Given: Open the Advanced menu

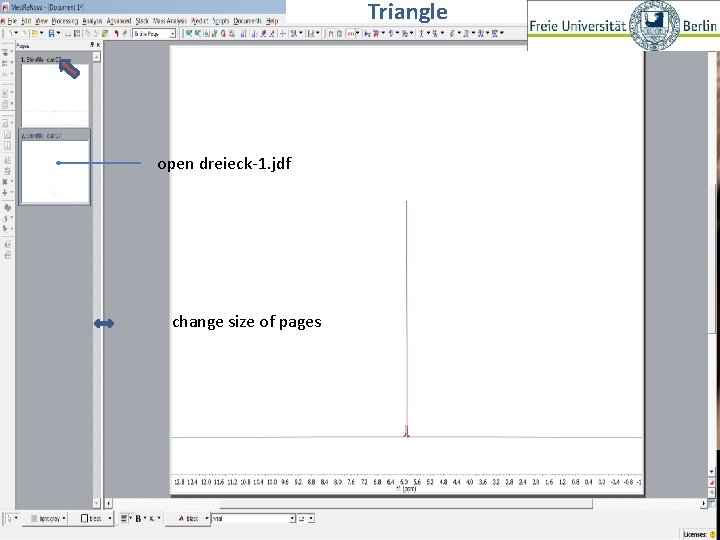Looking at the screenshot, I should click(119, 21).
